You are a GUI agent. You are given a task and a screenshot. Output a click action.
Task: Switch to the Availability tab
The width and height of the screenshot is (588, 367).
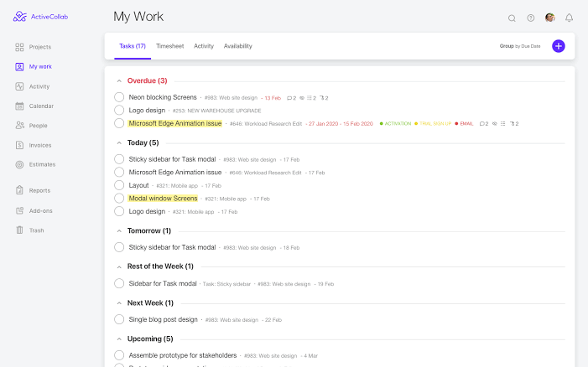pyautogui.click(x=237, y=46)
